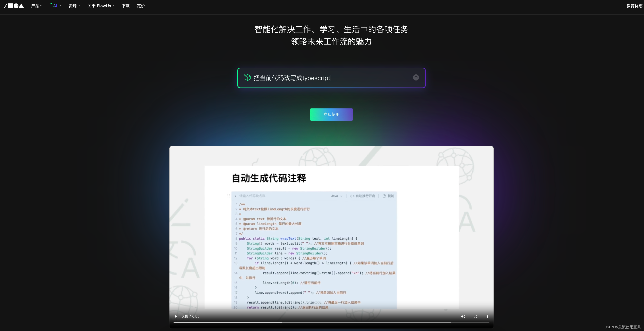Open the 关于 FlowUs menu
Screen dimensions: 644x331
coord(100,6)
